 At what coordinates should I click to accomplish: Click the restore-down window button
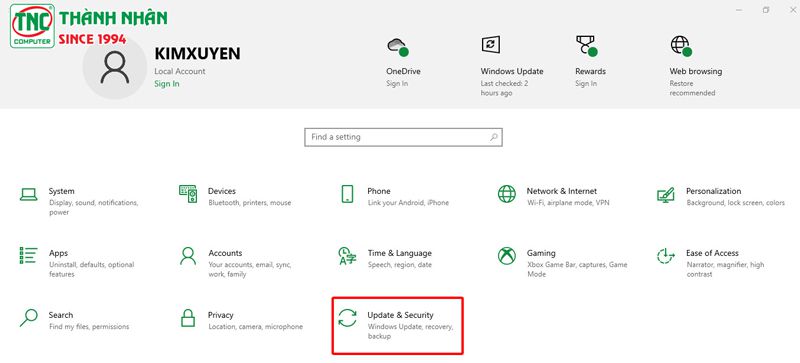[x=766, y=10]
